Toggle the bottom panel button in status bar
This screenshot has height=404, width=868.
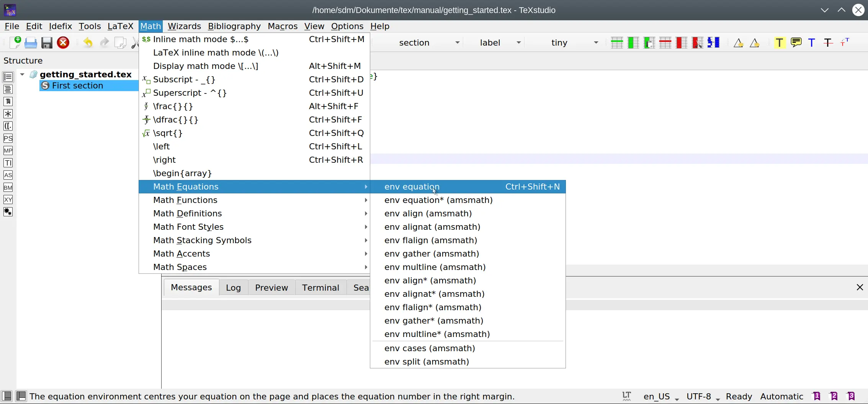coord(21,396)
